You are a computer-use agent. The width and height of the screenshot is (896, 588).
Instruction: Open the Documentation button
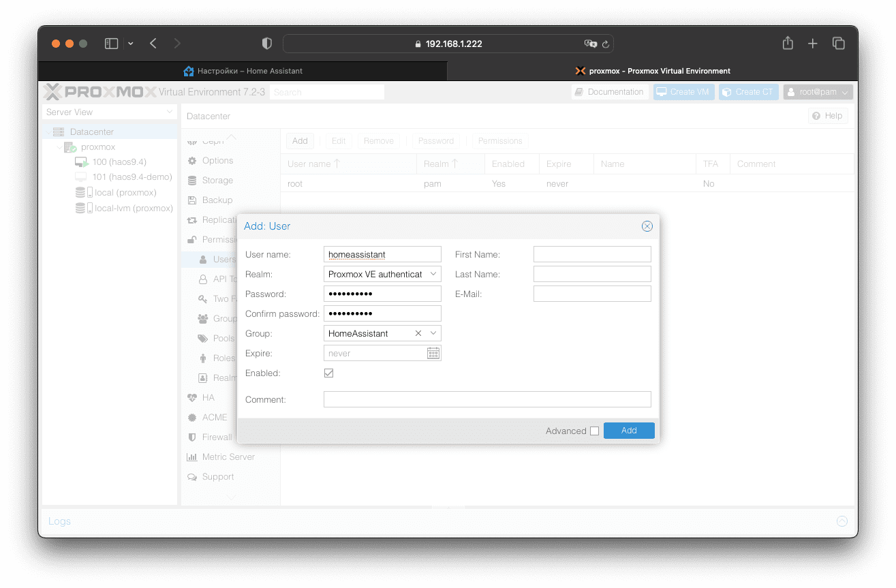608,92
